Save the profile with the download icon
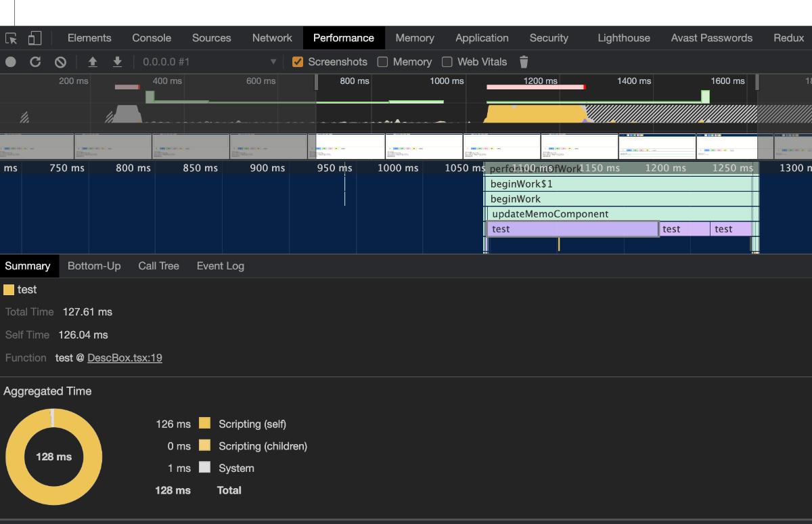Screen dimensions: 812x524 coord(117,62)
